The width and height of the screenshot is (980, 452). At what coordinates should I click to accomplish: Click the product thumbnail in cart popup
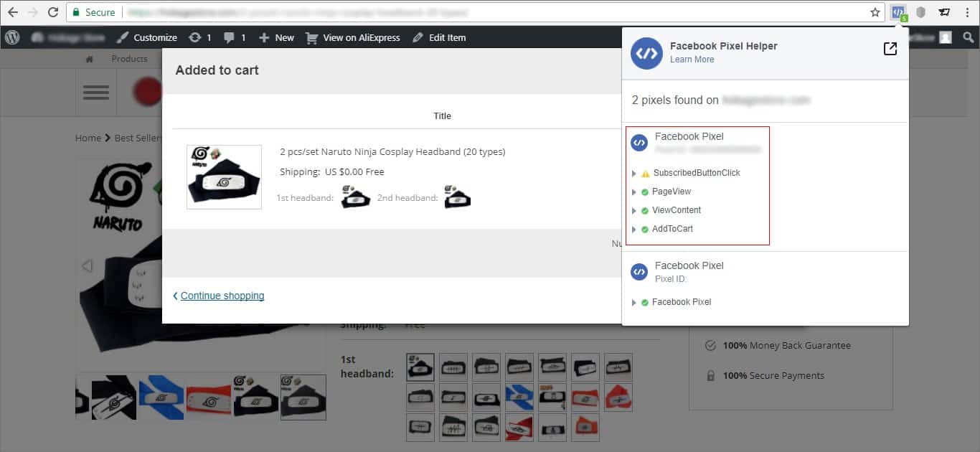pyautogui.click(x=224, y=177)
